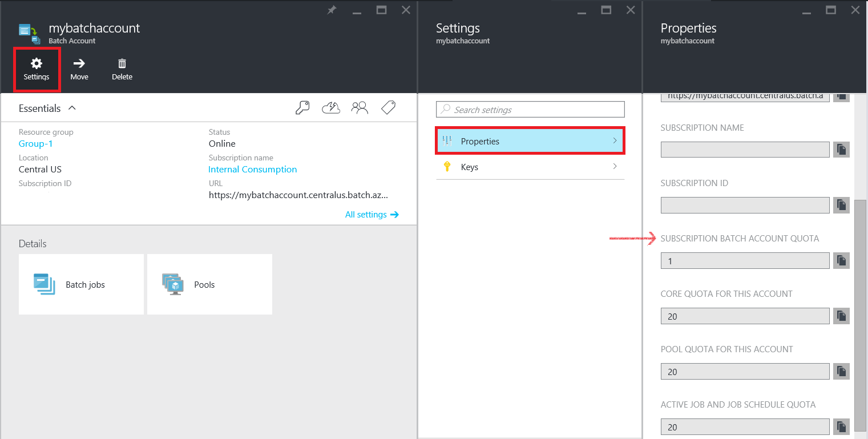
Task: Open the Pools tile
Action: tap(209, 284)
